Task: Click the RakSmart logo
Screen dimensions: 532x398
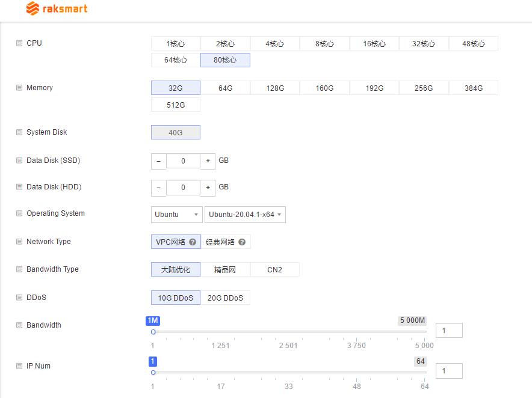Action: (56, 8)
